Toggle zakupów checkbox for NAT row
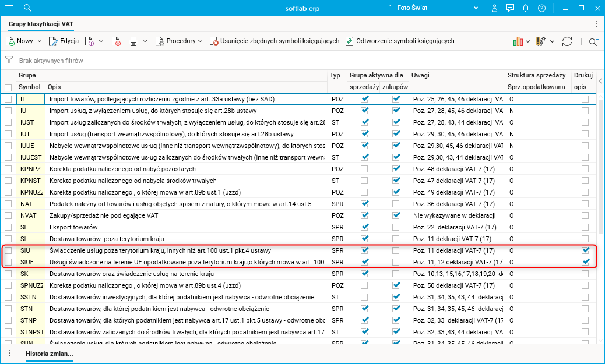 pos(396,204)
